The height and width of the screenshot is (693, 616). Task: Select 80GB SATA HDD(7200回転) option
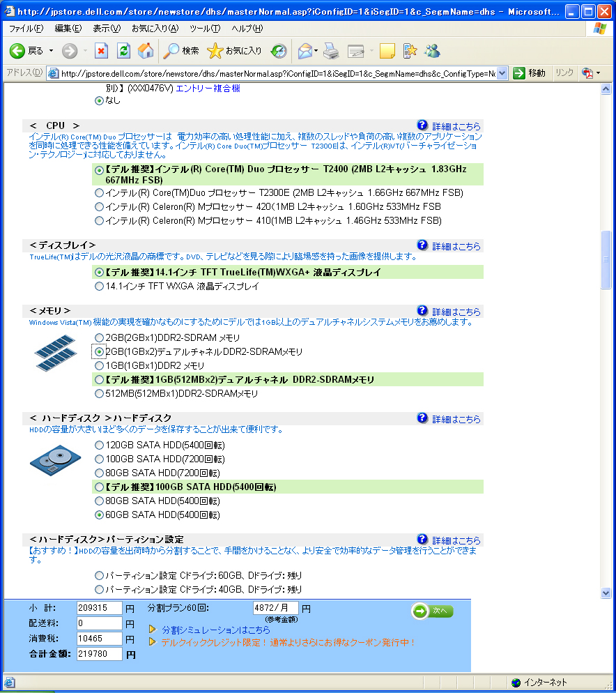(x=100, y=473)
